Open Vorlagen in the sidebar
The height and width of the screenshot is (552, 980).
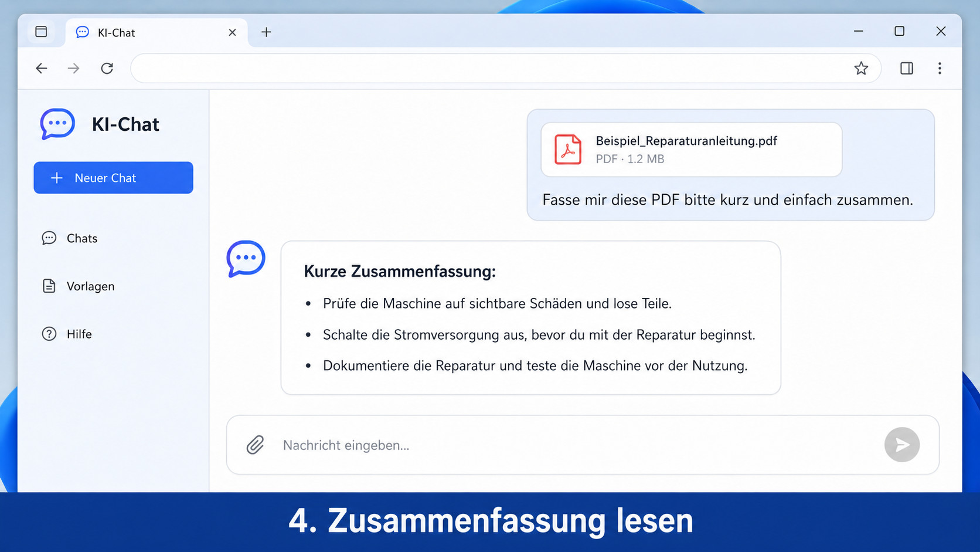(78, 286)
